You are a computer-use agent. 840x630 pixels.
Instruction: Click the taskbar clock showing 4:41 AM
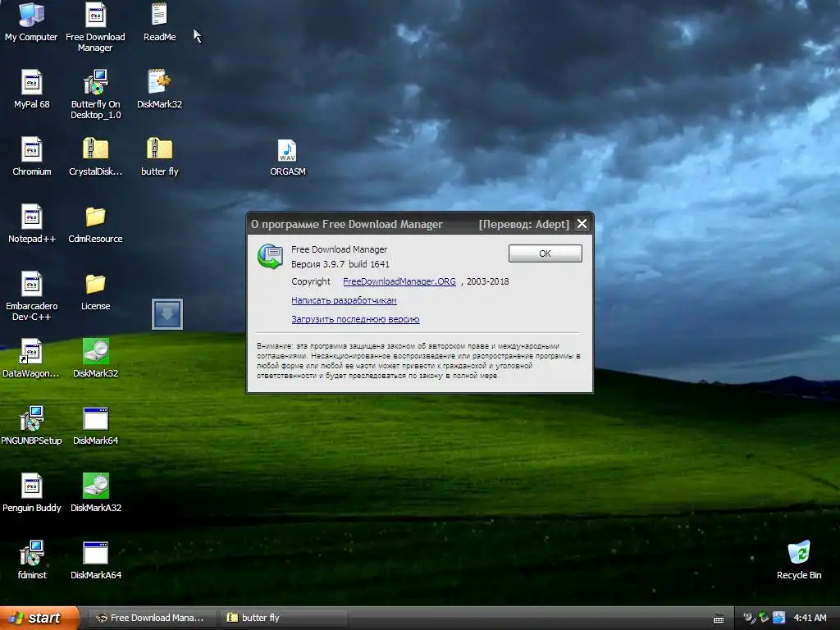[810, 618]
